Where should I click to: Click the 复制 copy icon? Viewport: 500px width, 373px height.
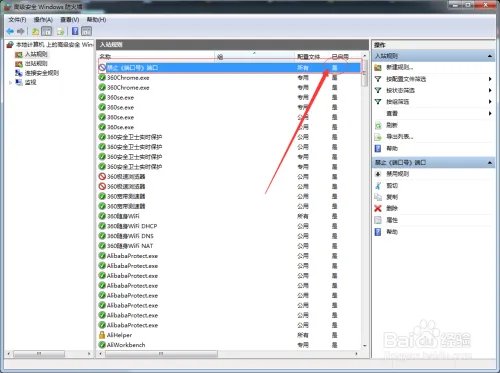click(x=378, y=197)
